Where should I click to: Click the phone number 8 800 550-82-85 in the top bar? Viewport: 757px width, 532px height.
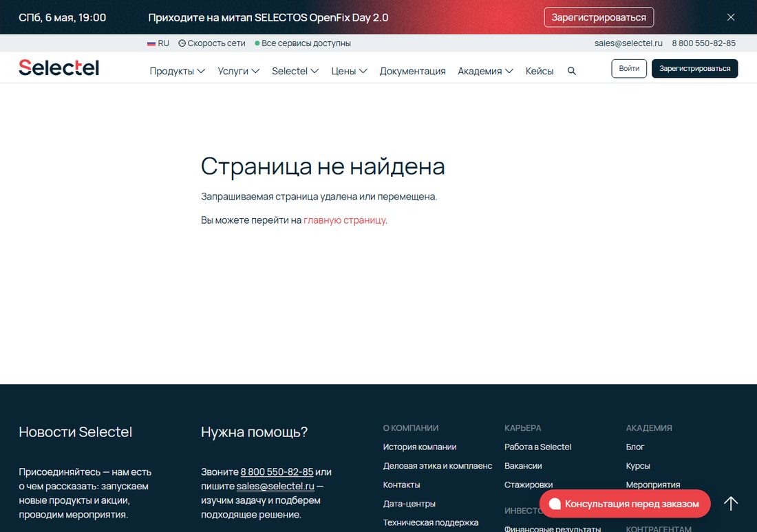(703, 43)
